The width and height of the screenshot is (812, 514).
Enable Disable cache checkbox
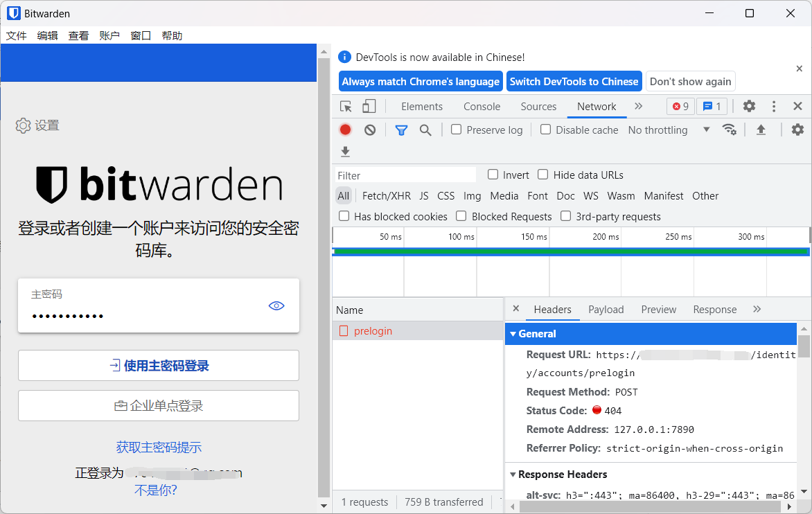point(545,130)
